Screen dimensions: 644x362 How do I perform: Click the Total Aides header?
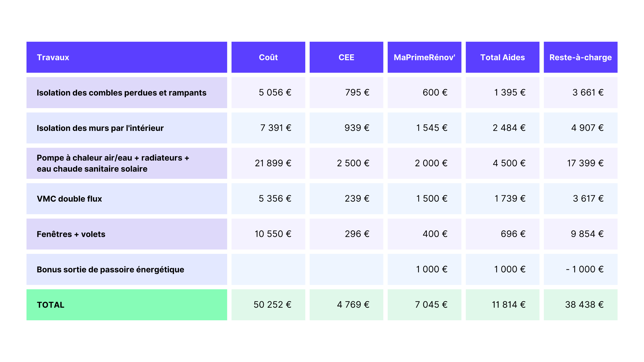coord(502,57)
